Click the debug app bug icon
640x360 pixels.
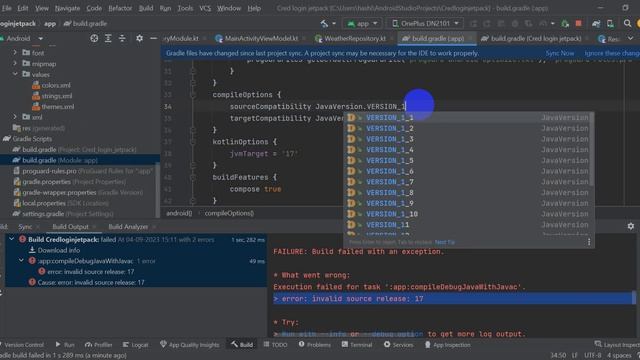click(x=565, y=24)
